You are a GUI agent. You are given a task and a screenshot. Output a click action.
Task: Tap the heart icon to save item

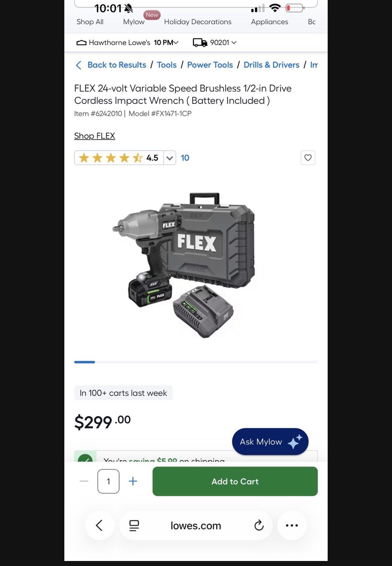point(308,158)
